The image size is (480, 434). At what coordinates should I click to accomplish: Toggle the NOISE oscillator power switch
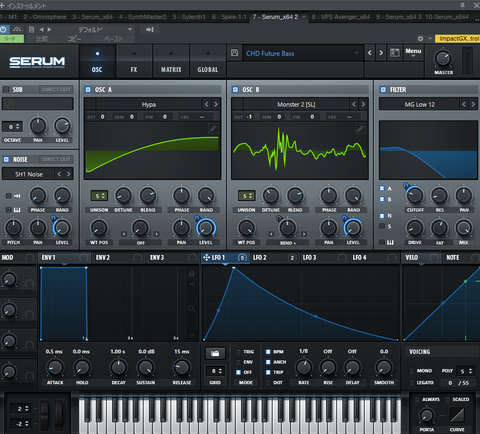(6, 159)
